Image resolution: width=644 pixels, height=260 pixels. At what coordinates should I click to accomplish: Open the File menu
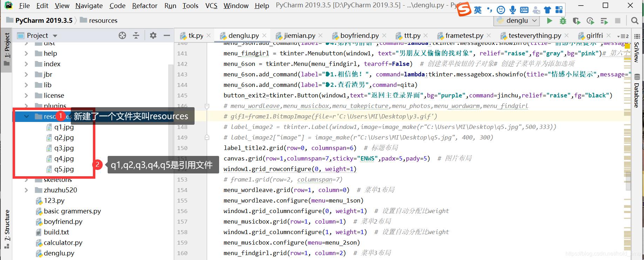click(24, 6)
